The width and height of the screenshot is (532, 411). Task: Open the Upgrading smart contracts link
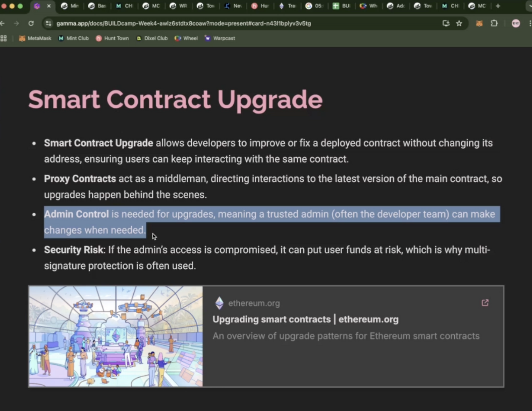coord(305,319)
